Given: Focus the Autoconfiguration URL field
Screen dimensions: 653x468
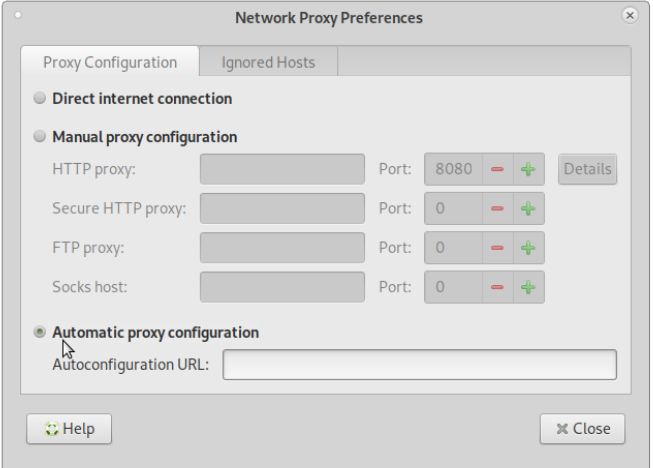Looking at the screenshot, I should 420,364.
